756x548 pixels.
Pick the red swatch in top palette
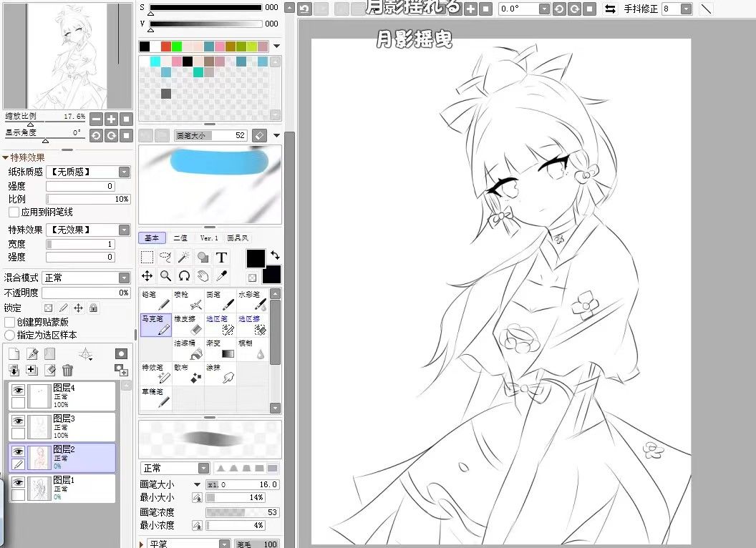point(166,47)
